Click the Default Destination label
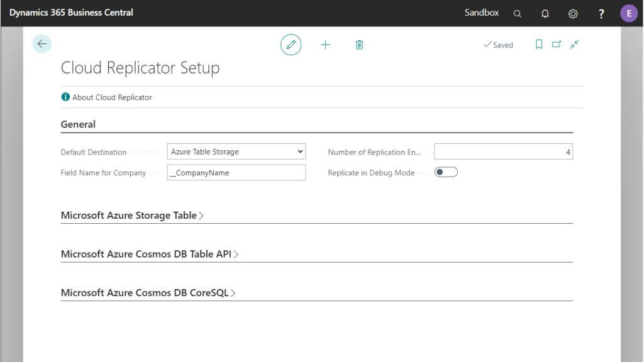644x362 pixels. (94, 152)
